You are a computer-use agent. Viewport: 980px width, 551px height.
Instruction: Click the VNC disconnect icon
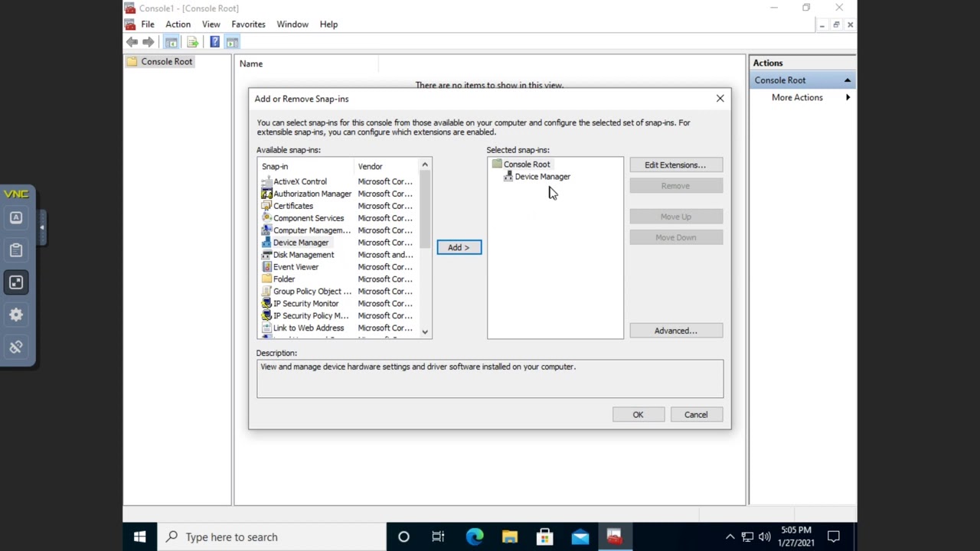point(16,347)
